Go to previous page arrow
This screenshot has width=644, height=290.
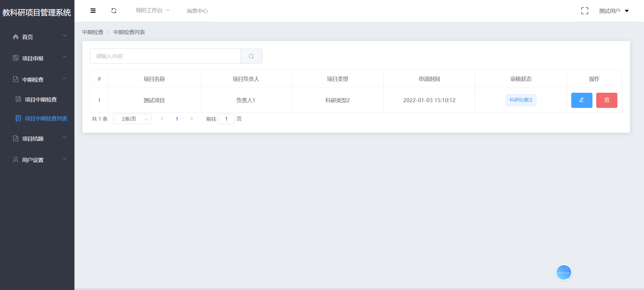pyautogui.click(x=162, y=119)
